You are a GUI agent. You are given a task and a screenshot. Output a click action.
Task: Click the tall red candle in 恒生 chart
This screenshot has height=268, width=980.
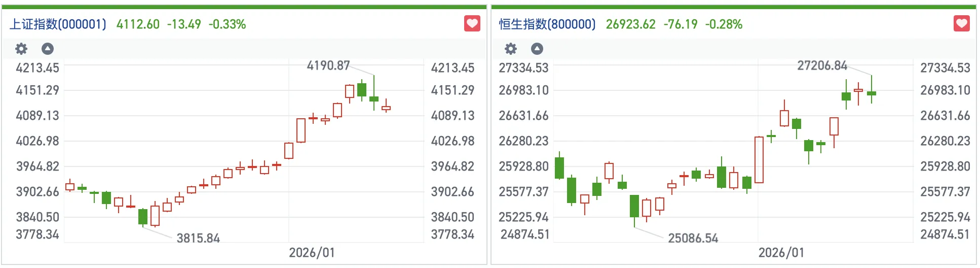coord(759,160)
